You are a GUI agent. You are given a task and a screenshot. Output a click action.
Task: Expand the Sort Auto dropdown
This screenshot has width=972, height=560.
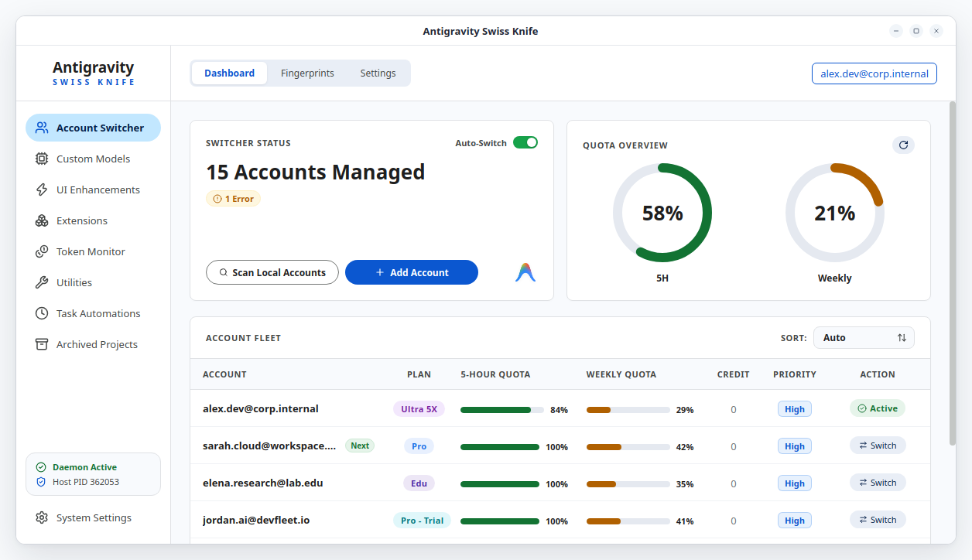coord(864,337)
